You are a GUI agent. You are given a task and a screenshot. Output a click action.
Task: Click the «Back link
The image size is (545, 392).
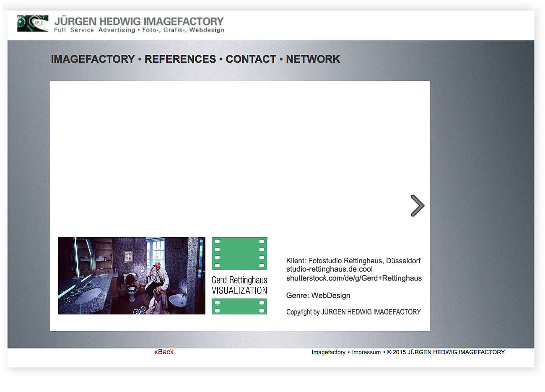(x=164, y=352)
